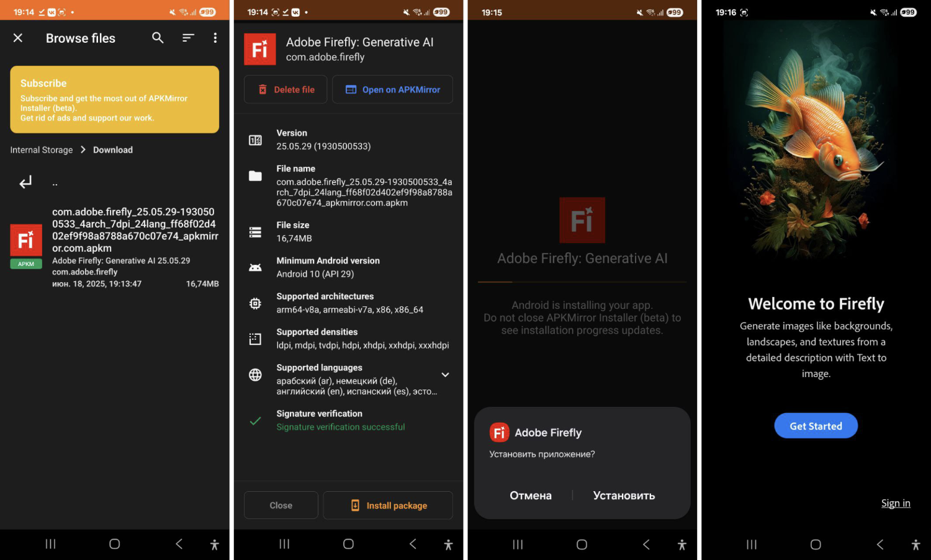Go back using the navigation bar below the install dialog

pos(646,544)
